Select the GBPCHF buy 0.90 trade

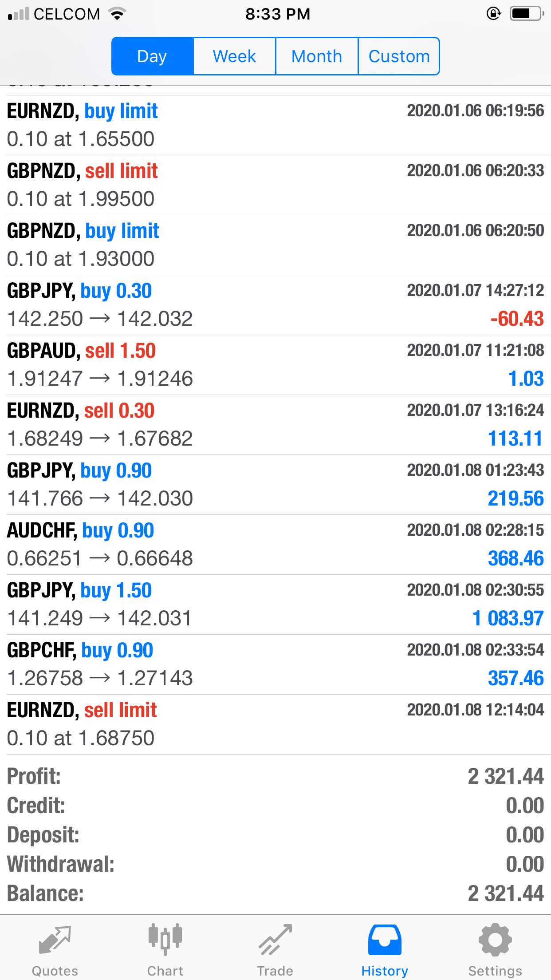coord(275,664)
